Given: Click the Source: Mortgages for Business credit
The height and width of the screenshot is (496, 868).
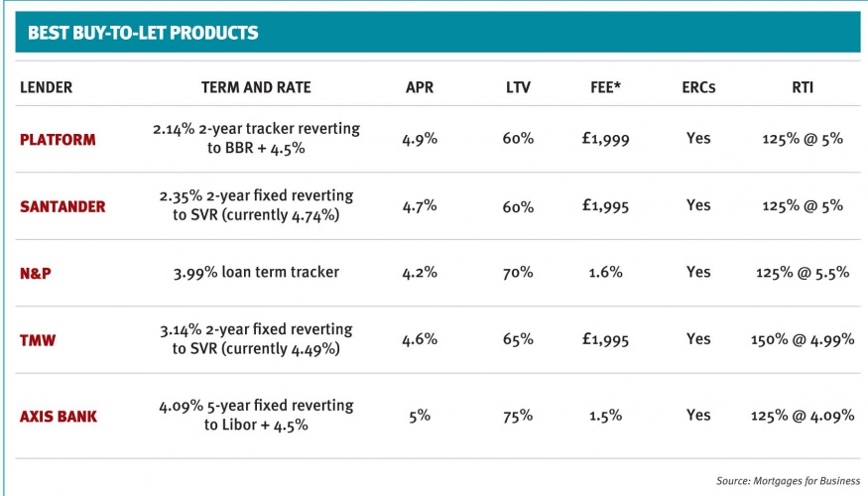Looking at the screenshot, I should (x=789, y=480).
